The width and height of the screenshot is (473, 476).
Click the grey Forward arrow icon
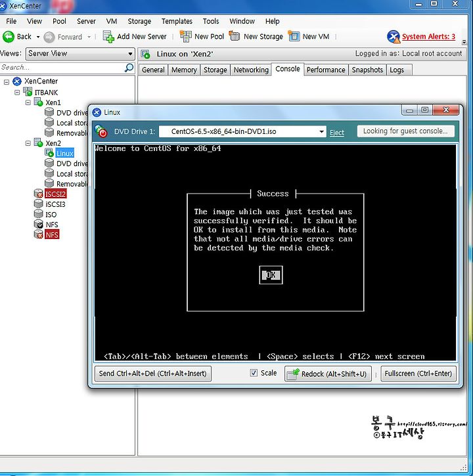49,37
